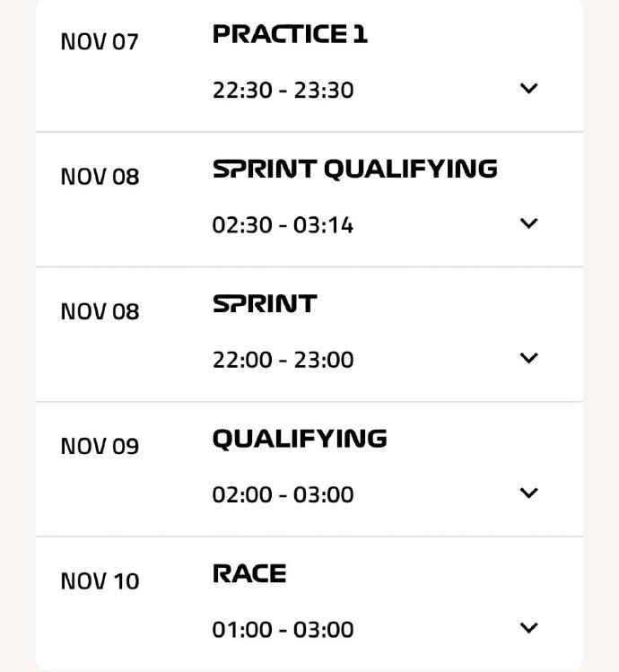This screenshot has width=619, height=672.
Task: Tap the SPRINT session title
Action: (265, 304)
